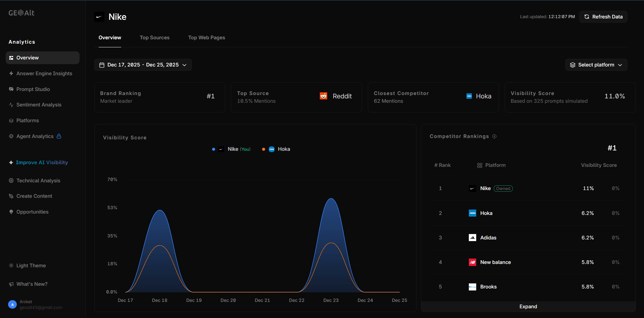
Task: Click the Prompt Studio chat icon
Action: pyautogui.click(x=11, y=89)
